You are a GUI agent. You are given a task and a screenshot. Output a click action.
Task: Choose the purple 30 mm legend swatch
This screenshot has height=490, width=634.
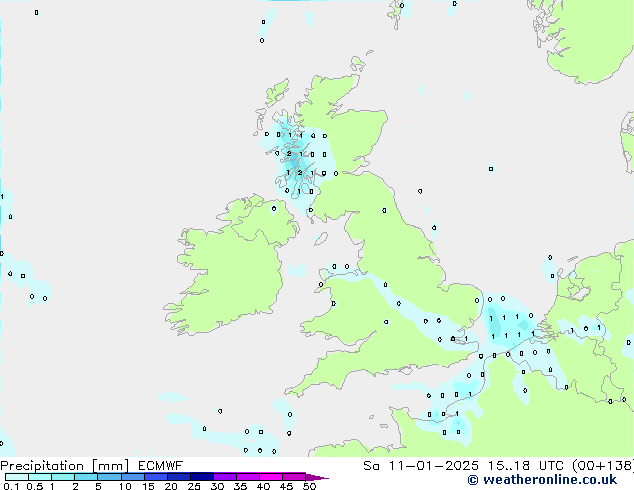(x=224, y=477)
